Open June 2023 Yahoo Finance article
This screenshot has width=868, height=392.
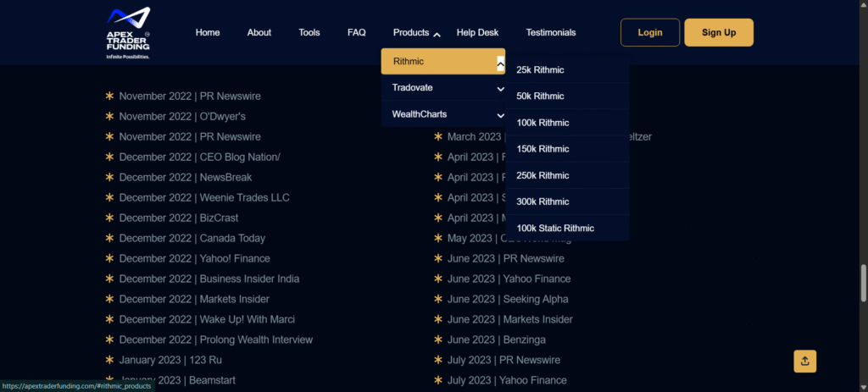[509, 279]
